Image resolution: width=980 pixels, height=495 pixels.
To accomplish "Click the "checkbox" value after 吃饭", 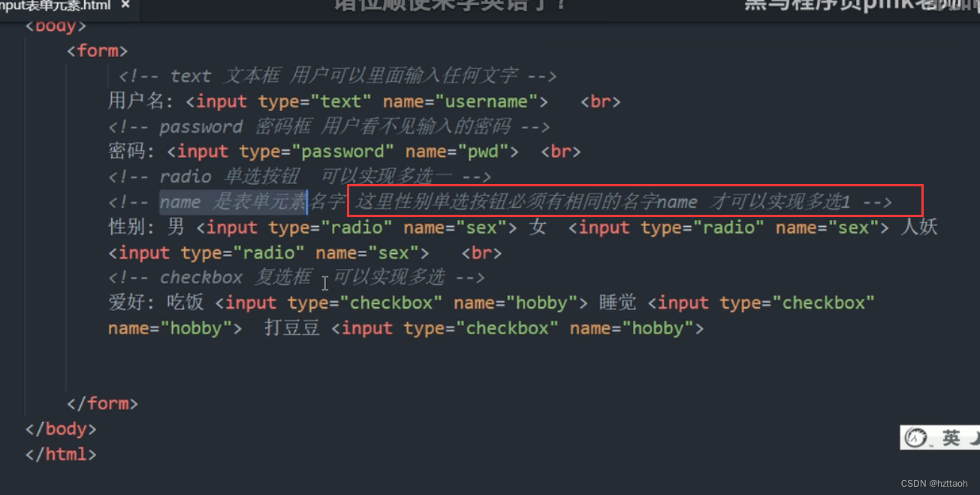I will pos(391,303).
